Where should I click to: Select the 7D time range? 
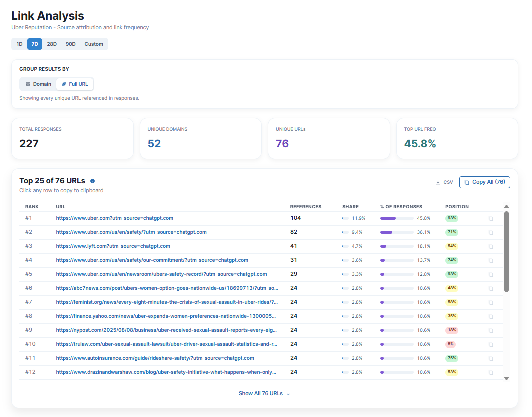click(35, 44)
